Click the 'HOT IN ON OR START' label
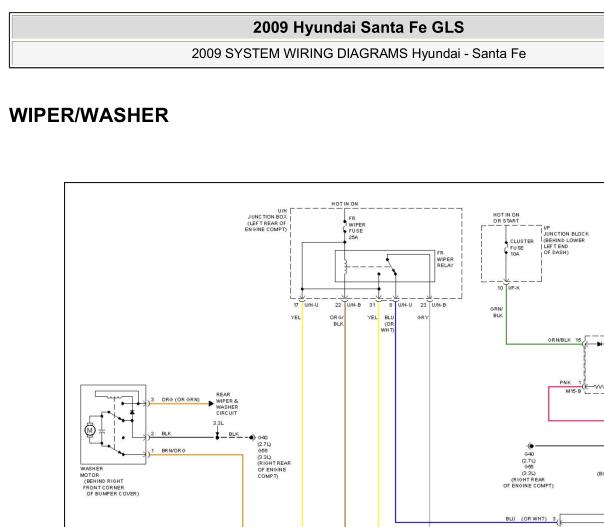 tap(506, 218)
